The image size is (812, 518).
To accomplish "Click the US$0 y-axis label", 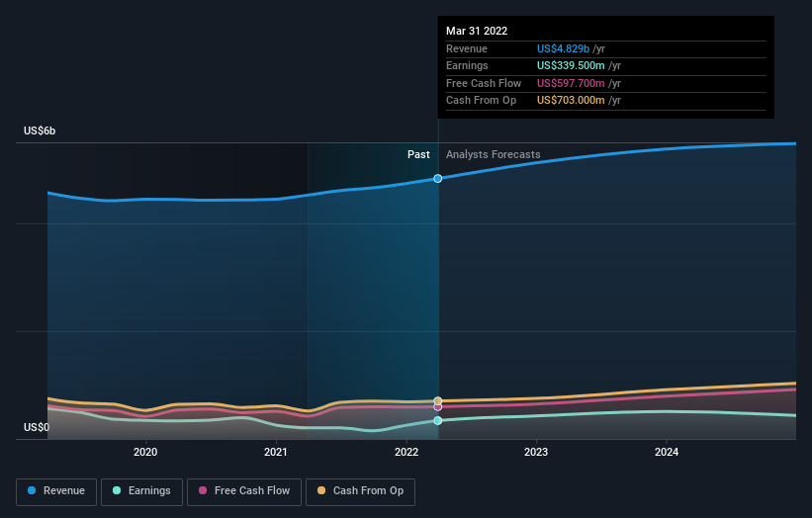I will pyautogui.click(x=37, y=427).
